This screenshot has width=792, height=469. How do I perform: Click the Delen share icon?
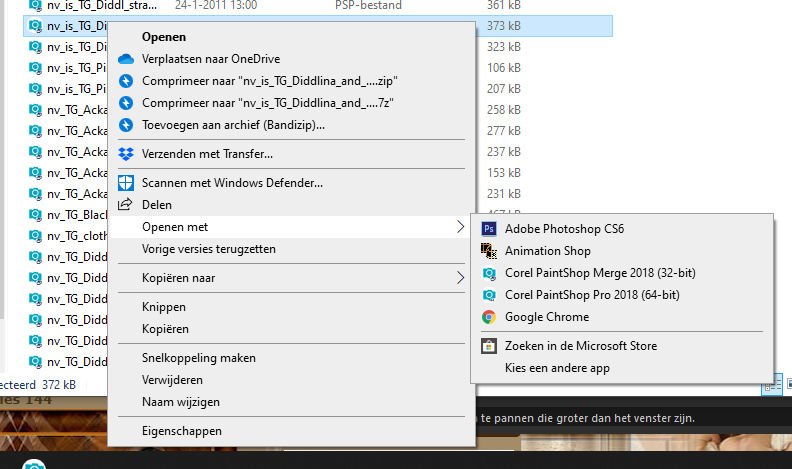pyautogui.click(x=125, y=204)
